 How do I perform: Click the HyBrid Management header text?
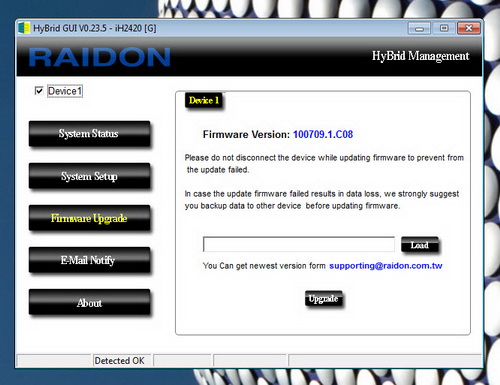pos(420,56)
